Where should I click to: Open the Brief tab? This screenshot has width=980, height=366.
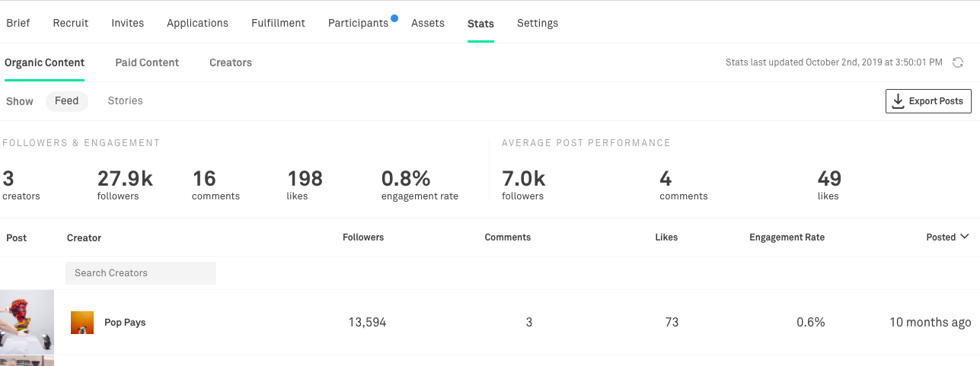pyautogui.click(x=18, y=23)
